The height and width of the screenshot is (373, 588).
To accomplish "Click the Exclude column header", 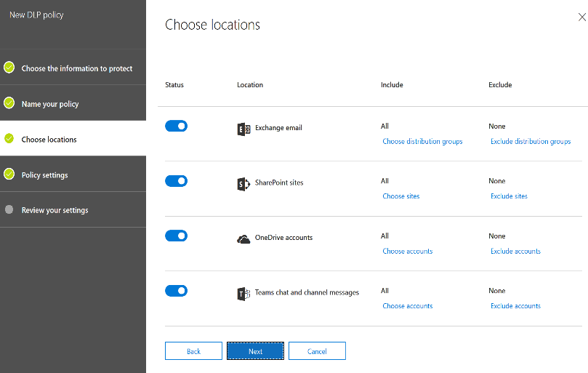I will tap(500, 85).
